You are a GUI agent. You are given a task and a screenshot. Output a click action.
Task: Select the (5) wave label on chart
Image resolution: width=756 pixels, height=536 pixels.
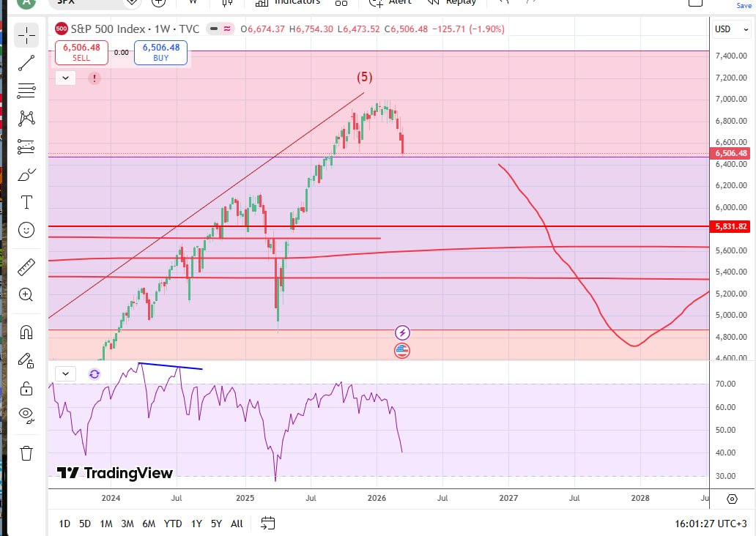pos(365,77)
